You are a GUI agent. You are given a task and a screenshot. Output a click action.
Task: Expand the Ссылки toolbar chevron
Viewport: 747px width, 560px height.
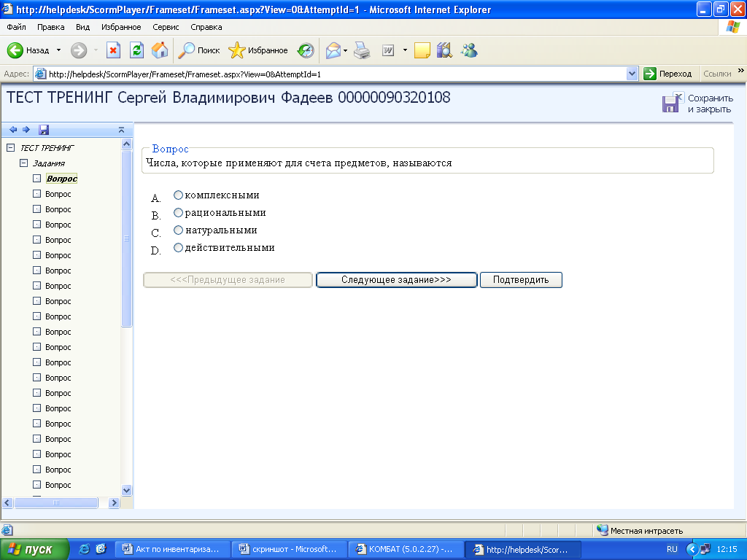tap(741, 71)
